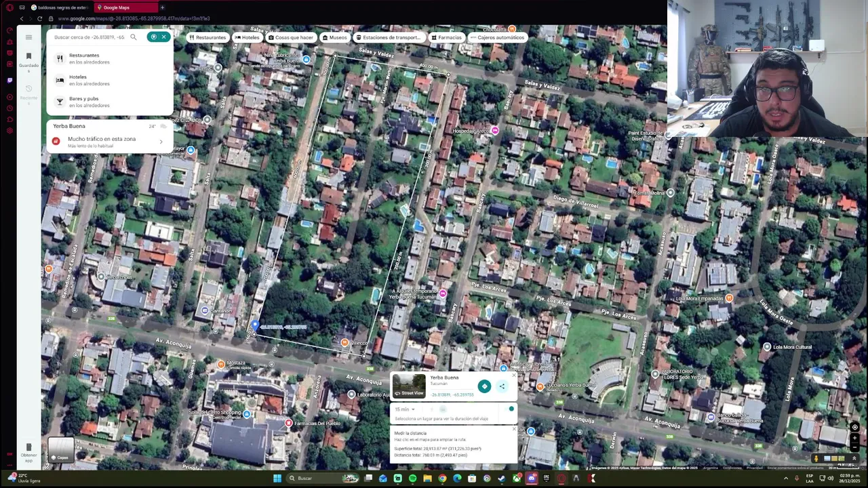Open the Google Maps hamburger menu
868x488 pixels.
click(x=28, y=37)
